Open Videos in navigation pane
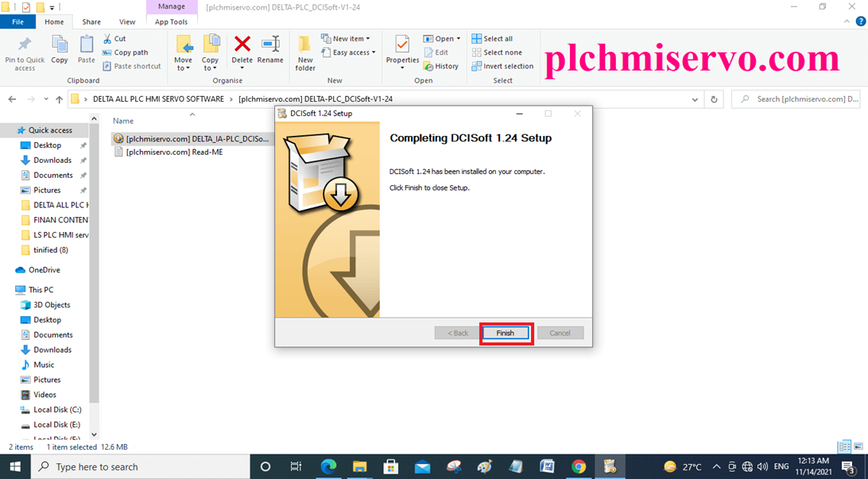The image size is (868, 479). tap(39, 395)
